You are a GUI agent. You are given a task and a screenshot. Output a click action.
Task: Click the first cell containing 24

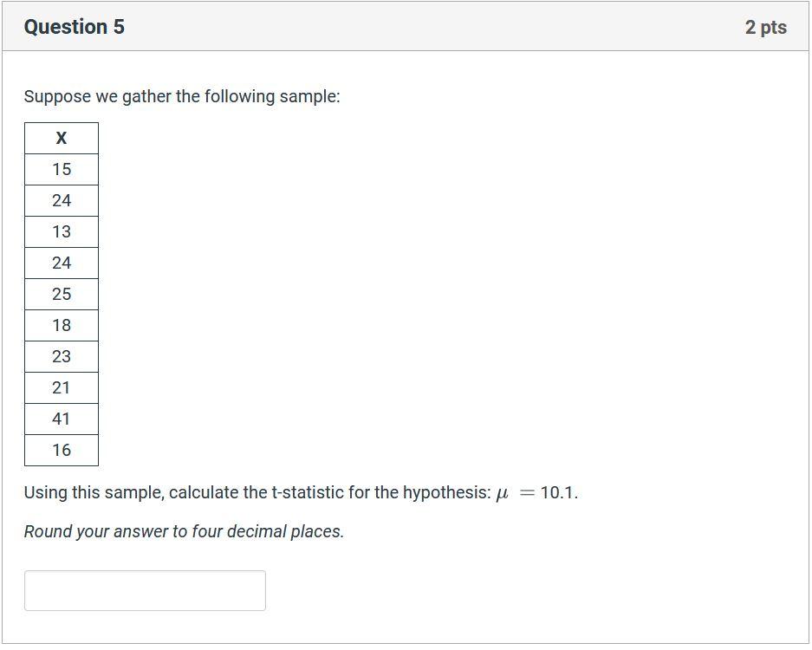pyautogui.click(x=62, y=200)
